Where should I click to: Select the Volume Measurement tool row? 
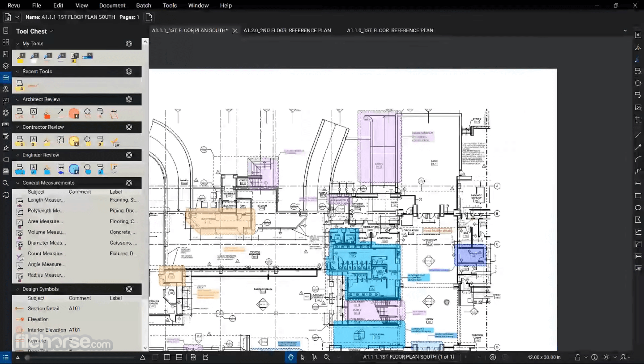click(x=77, y=232)
